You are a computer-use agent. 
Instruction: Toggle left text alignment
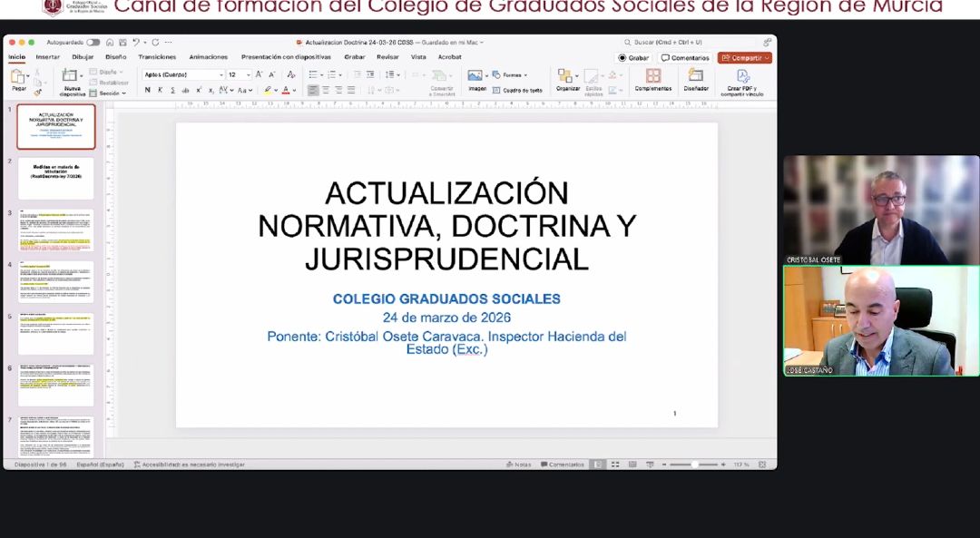point(313,90)
